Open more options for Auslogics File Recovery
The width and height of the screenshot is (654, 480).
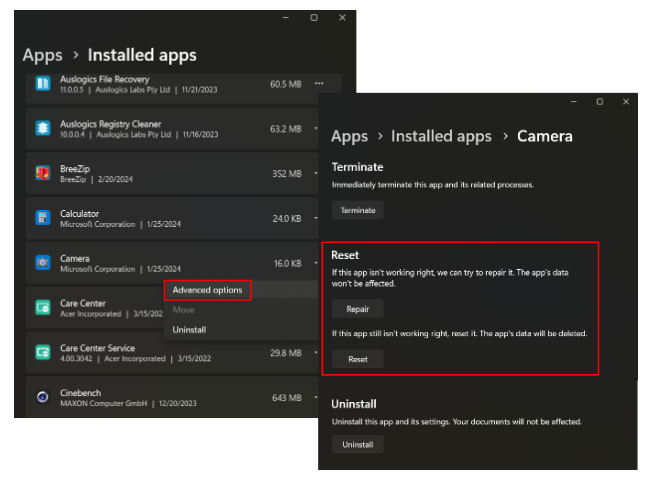(x=319, y=84)
